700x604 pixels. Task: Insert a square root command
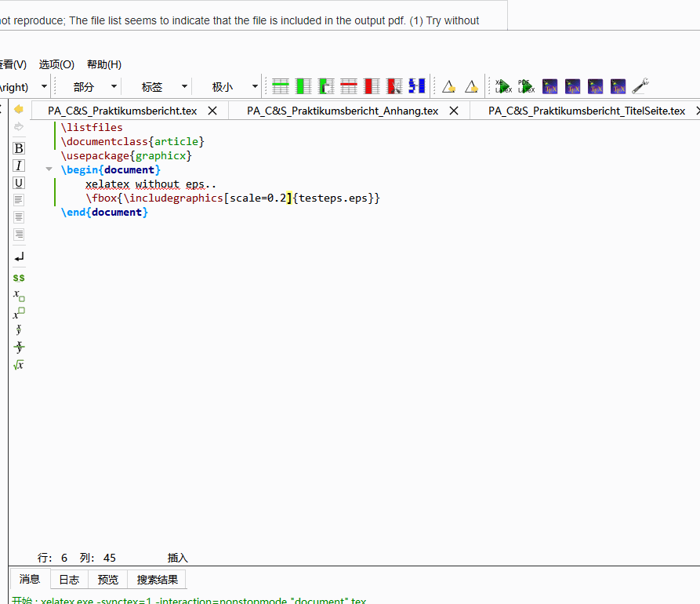18,364
